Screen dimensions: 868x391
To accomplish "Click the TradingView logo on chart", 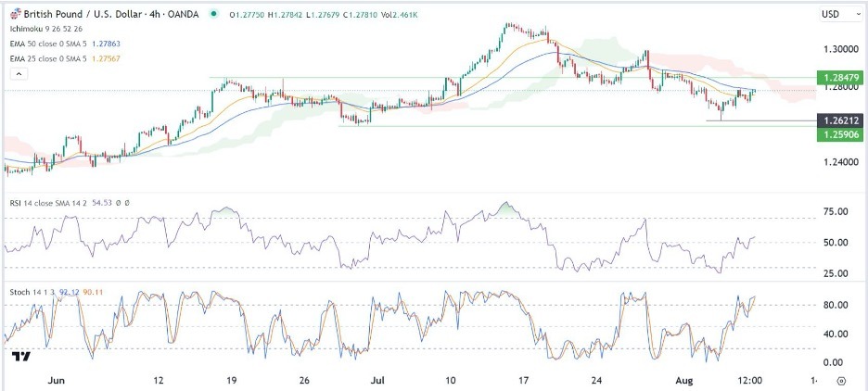I will (20, 356).
